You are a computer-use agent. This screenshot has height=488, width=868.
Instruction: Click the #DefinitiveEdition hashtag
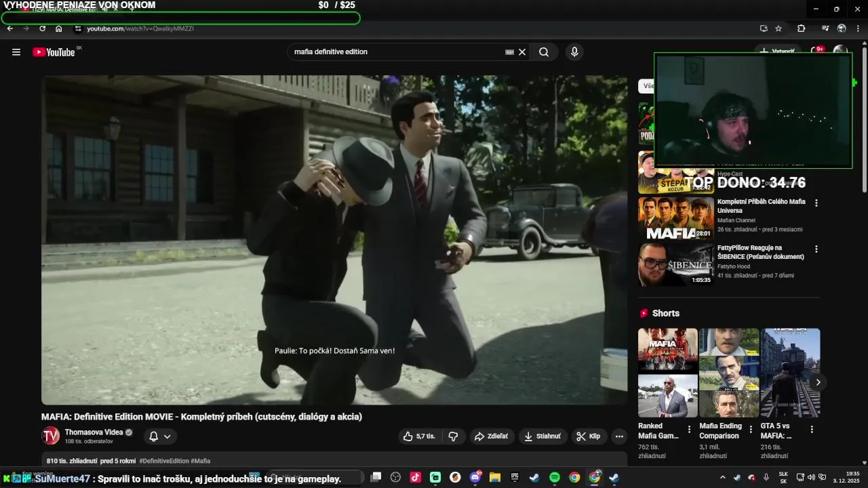coord(164,461)
